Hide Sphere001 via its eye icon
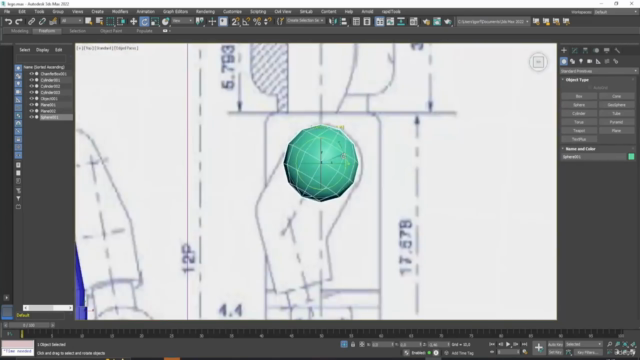This screenshot has width=640, height=360. (x=31, y=117)
